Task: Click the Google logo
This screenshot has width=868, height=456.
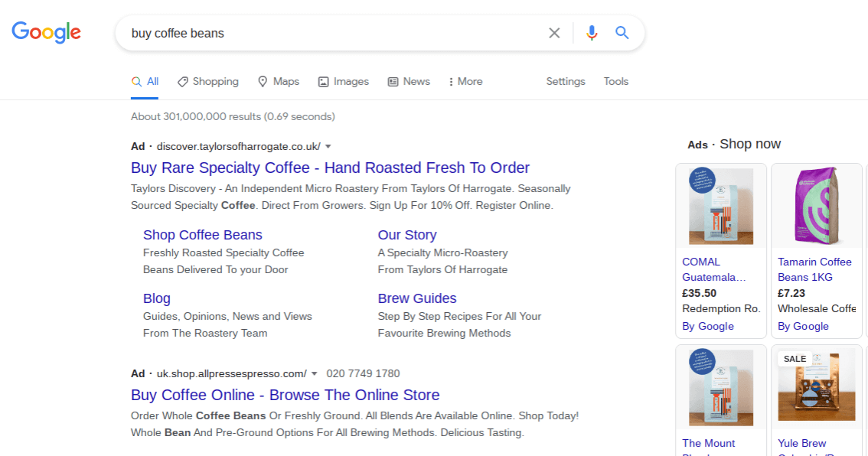Action: coord(47,33)
